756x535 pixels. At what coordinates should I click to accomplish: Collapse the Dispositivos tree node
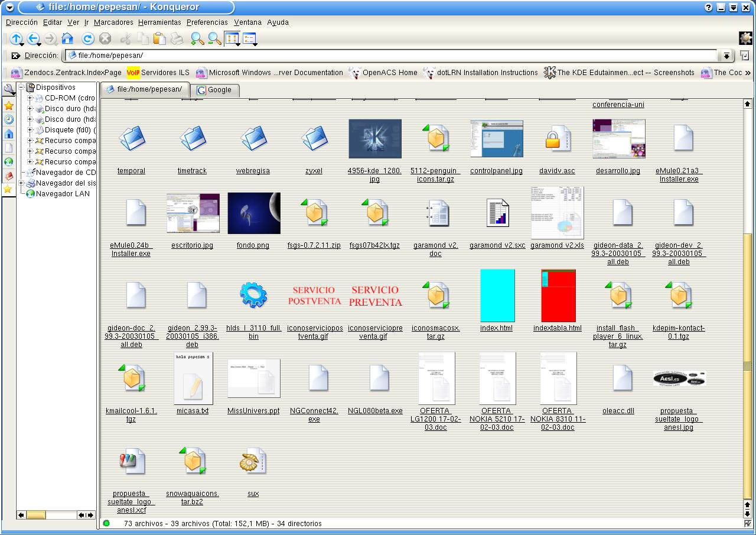21,87
